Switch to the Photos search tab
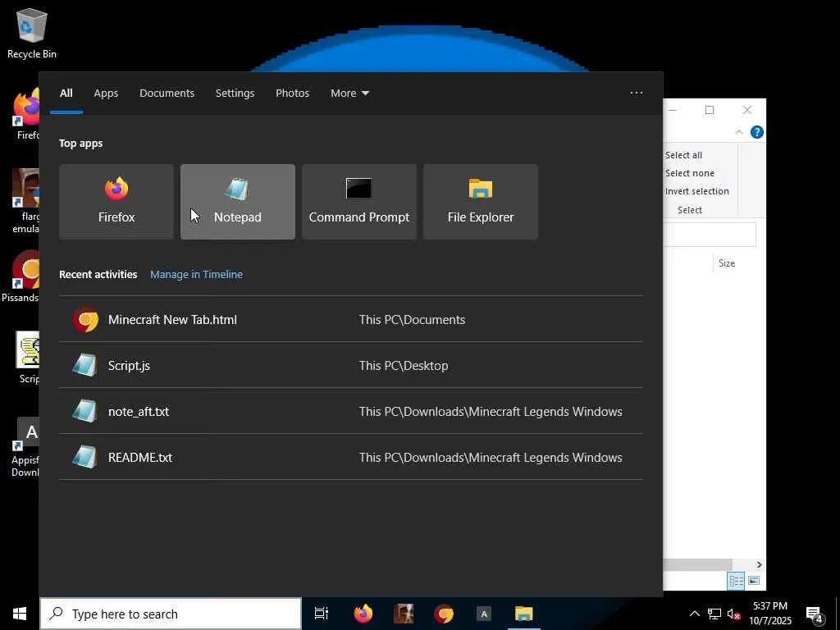The height and width of the screenshot is (630, 840). [293, 94]
